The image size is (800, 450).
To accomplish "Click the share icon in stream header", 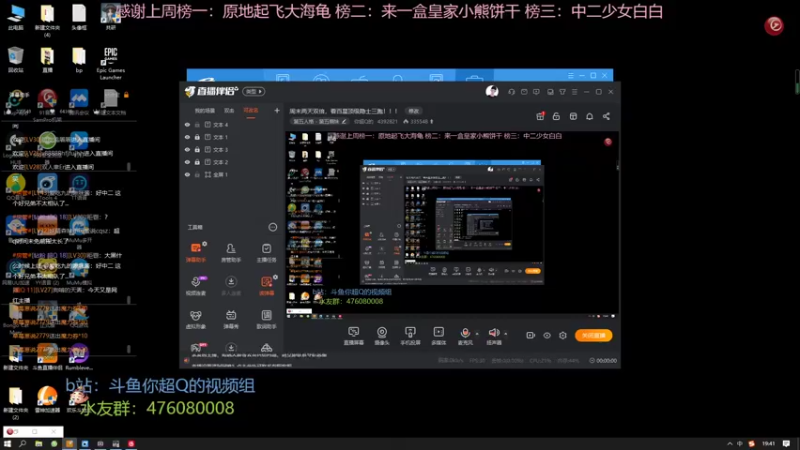I will [606, 116].
